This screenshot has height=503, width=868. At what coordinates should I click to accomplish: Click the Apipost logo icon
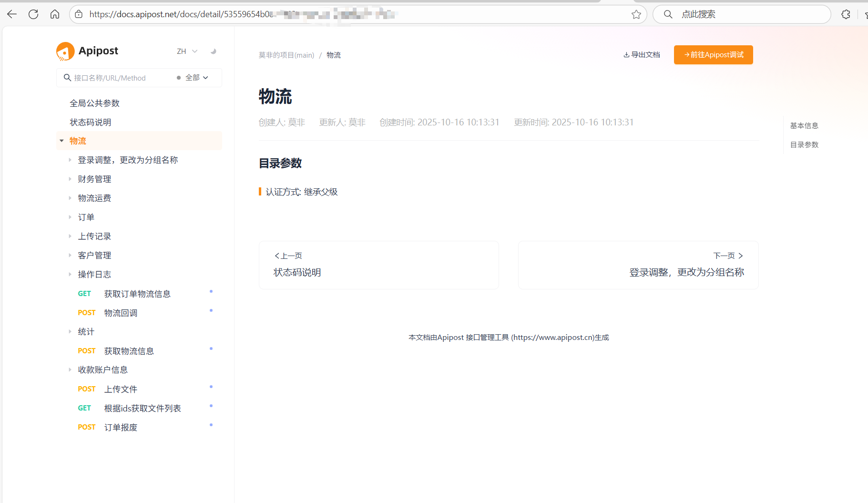[x=65, y=51]
